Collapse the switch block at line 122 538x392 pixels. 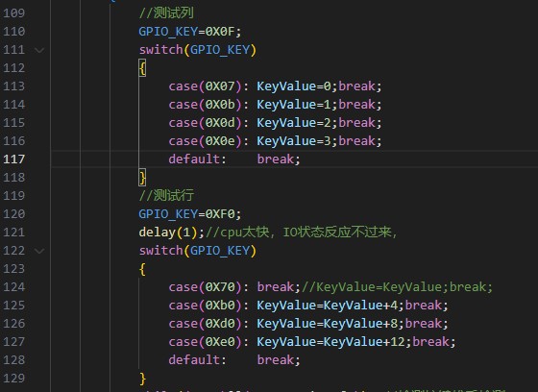(x=39, y=251)
